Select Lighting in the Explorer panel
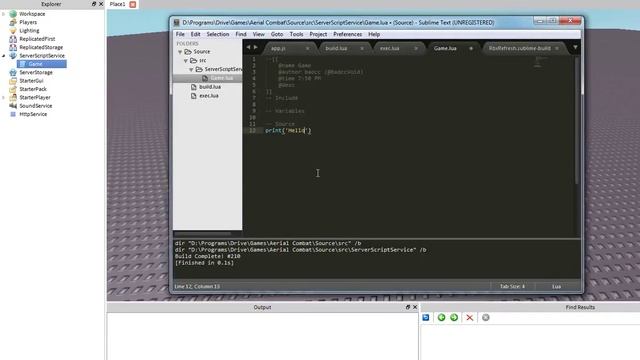The width and height of the screenshot is (640, 360). (x=29, y=31)
